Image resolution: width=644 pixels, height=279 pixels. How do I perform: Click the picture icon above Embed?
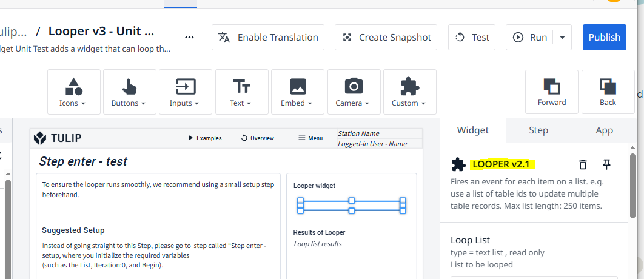click(x=298, y=86)
